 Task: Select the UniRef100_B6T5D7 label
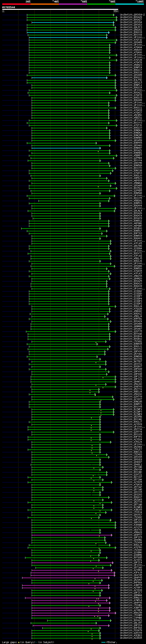(x=131, y=361)
